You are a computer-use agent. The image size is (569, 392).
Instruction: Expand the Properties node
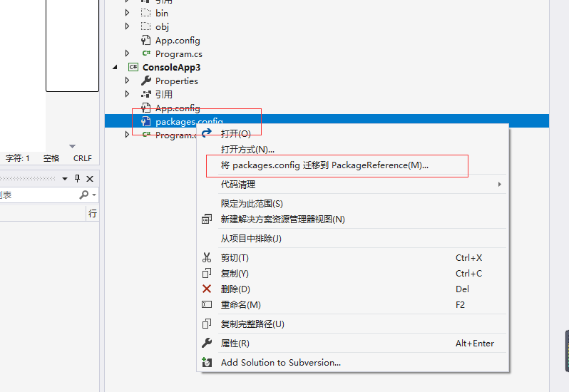127,80
